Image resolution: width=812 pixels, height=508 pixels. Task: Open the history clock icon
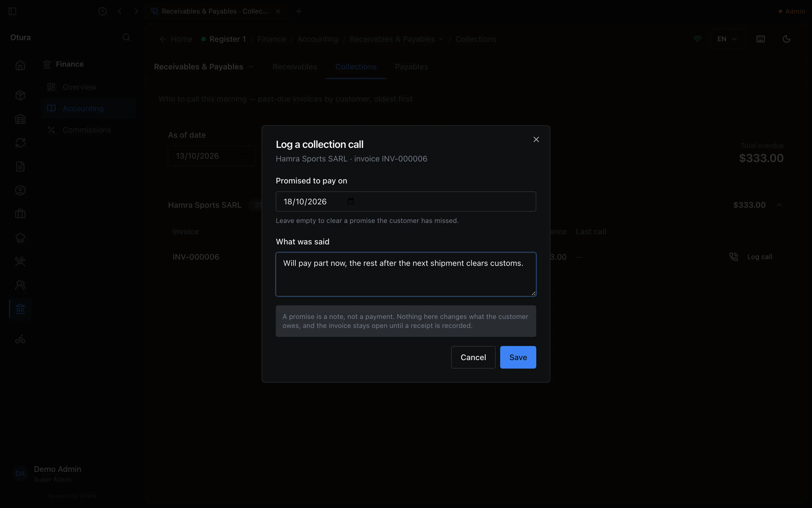click(x=103, y=11)
